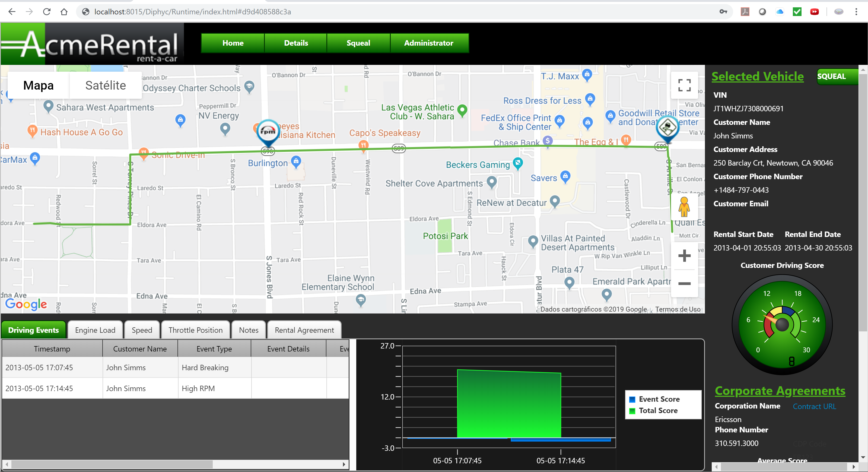Switch map to Satélite view

point(106,85)
